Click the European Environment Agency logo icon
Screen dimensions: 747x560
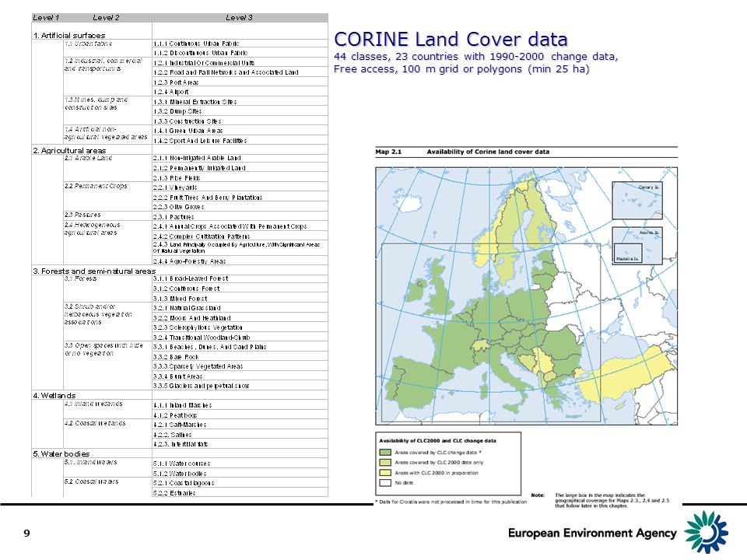(707, 532)
